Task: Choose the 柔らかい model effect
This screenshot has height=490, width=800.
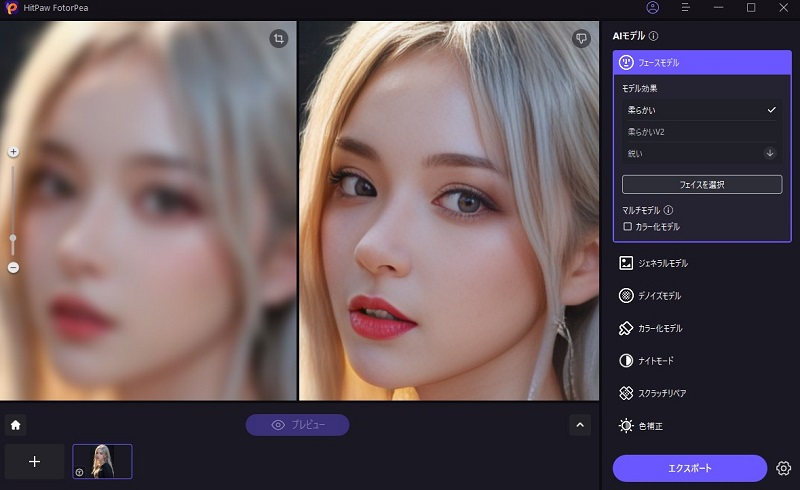Action: (x=702, y=110)
